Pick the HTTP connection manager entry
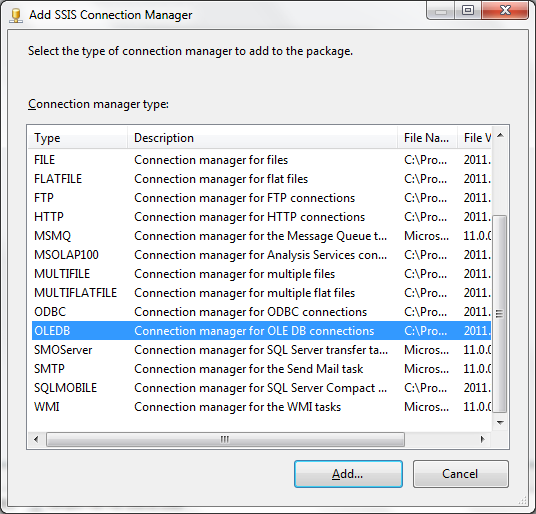536x514 pixels. click(x=261, y=217)
